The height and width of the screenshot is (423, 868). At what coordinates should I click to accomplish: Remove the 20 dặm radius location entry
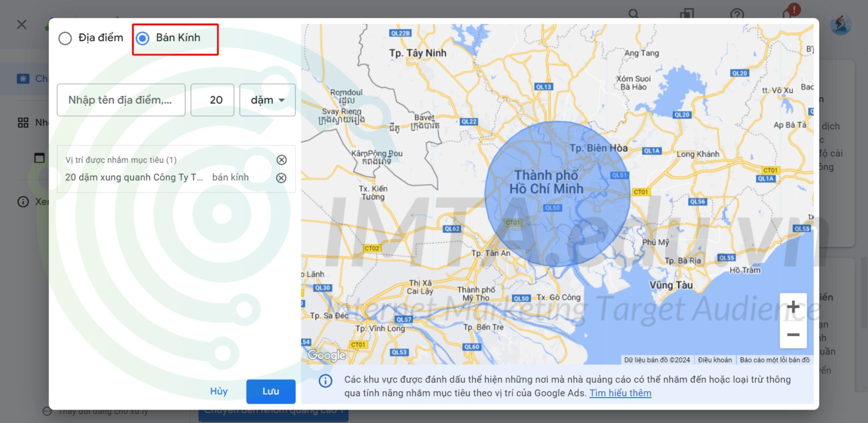(281, 178)
